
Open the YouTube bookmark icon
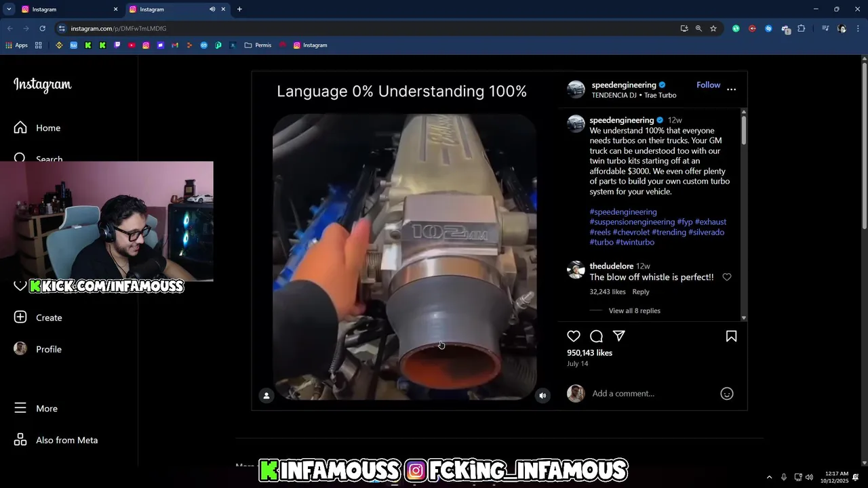click(x=132, y=45)
